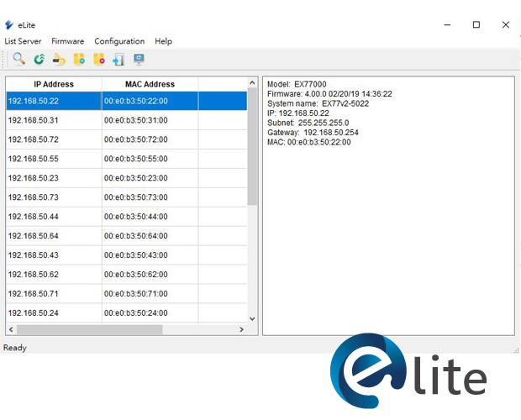Click the computer monitor console icon
The height and width of the screenshot is (420, 521).
point(139,60)
